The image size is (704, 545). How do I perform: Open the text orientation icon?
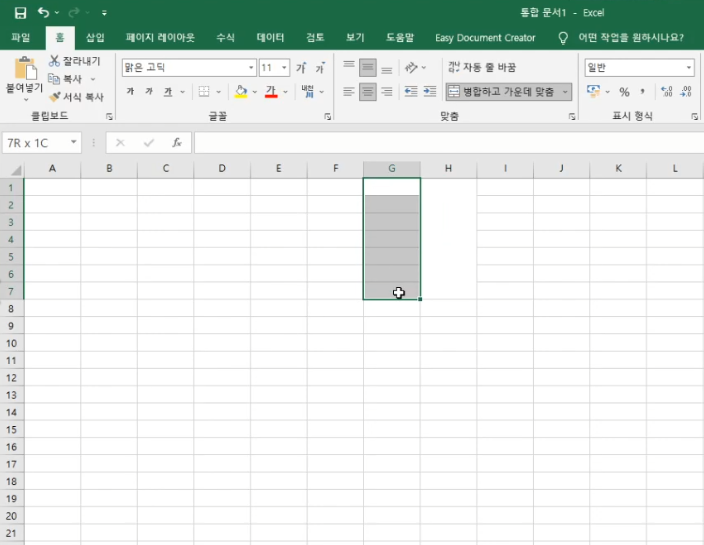tap(411, 68)
